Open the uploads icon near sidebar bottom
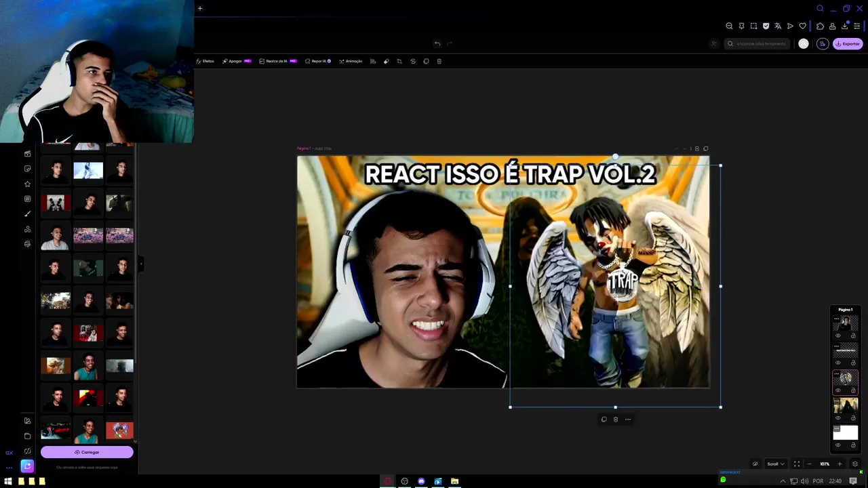Viewport: 868px width, 488px height. [27, 421]
